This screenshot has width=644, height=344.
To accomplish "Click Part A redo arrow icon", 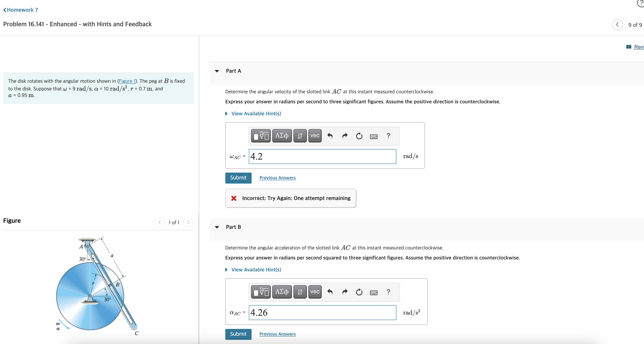I will (345, 136).
